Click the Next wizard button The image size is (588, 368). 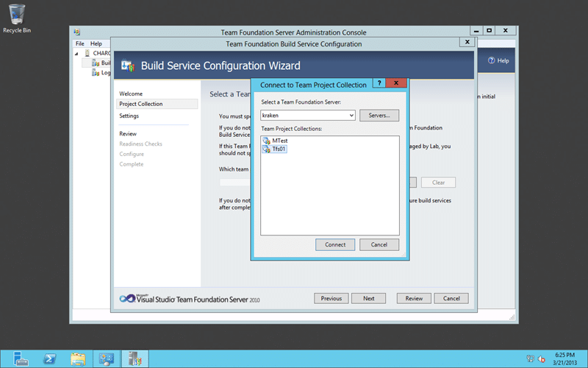coord(369,299)
